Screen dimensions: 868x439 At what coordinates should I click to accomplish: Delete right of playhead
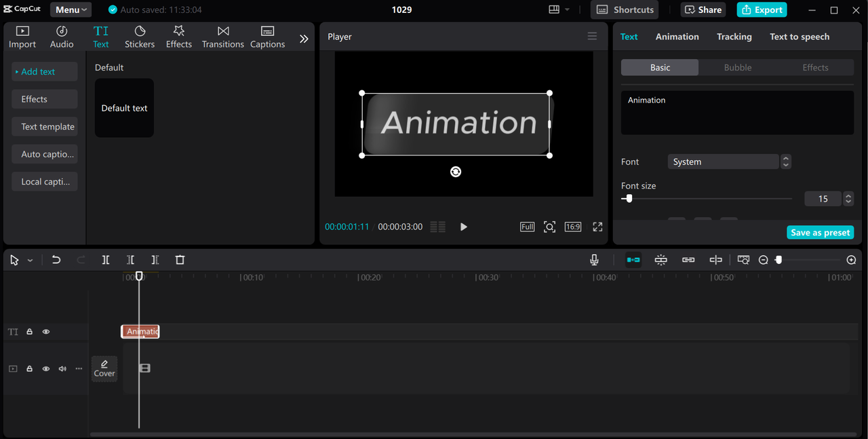(x=155, y=260)
